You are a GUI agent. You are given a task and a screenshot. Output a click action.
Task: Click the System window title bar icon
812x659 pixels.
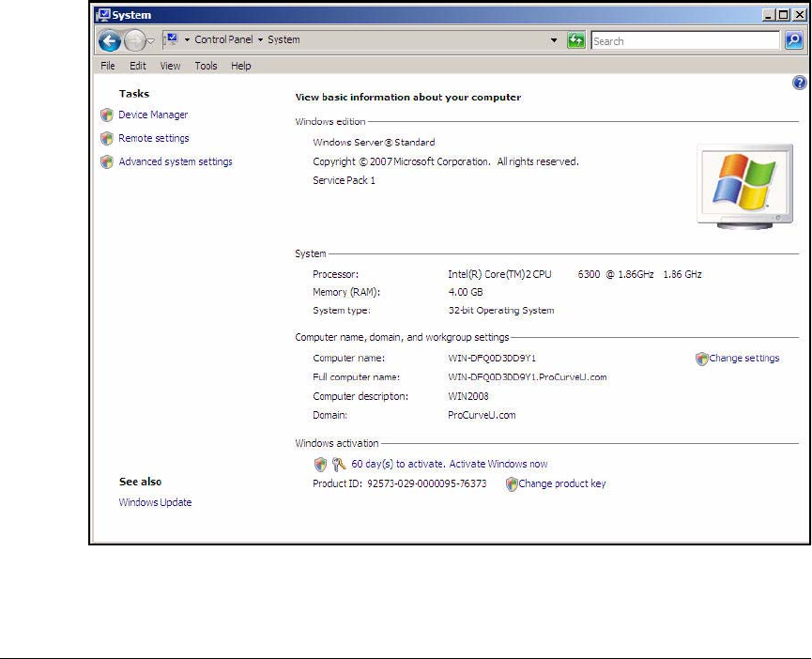click(x=103, y=15)
